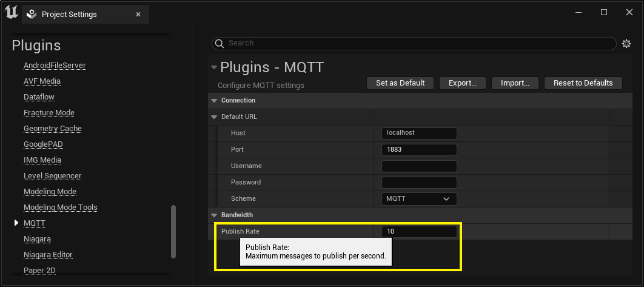644x287 pixels.
Task: Open IMG Media plugin settings
Action: [42, 160]
